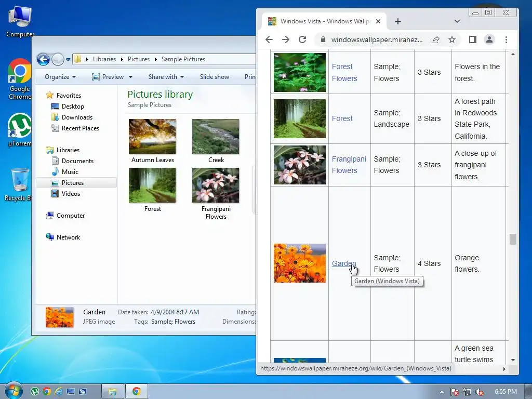Open the Chrome three-dot menu
Viewport: 532px width, 399px height.
506,39
